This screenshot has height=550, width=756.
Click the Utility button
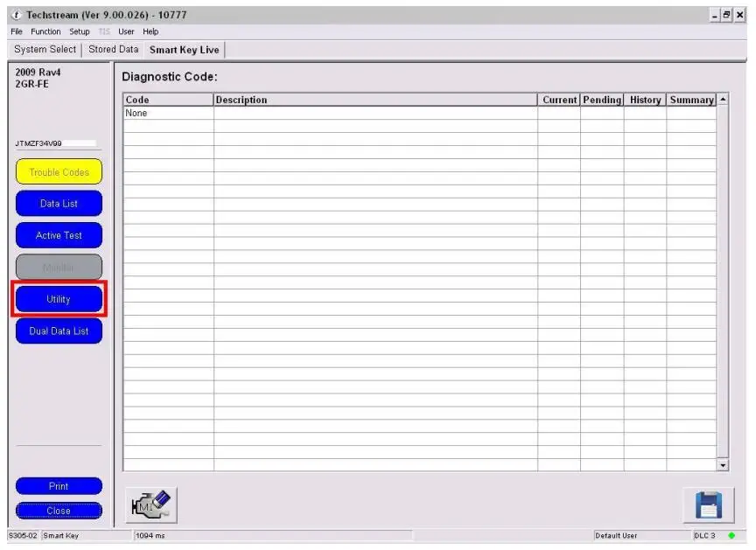click(59, 299)
